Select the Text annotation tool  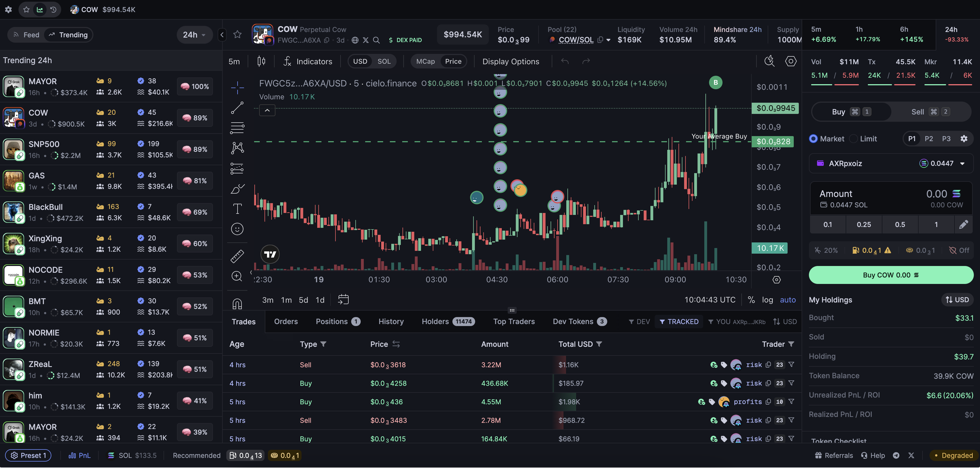coord(237,208)
